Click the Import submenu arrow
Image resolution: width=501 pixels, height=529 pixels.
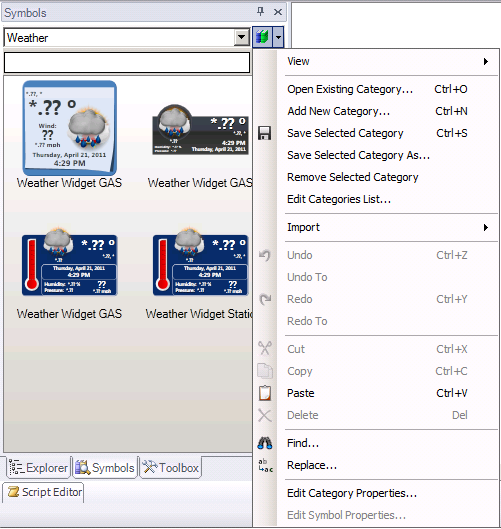click(x=485, y=227)
